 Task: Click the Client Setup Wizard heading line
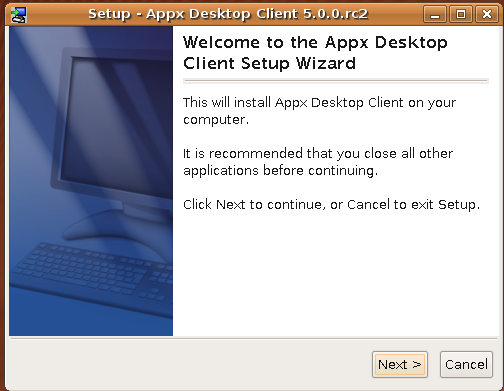pos(269,63)
